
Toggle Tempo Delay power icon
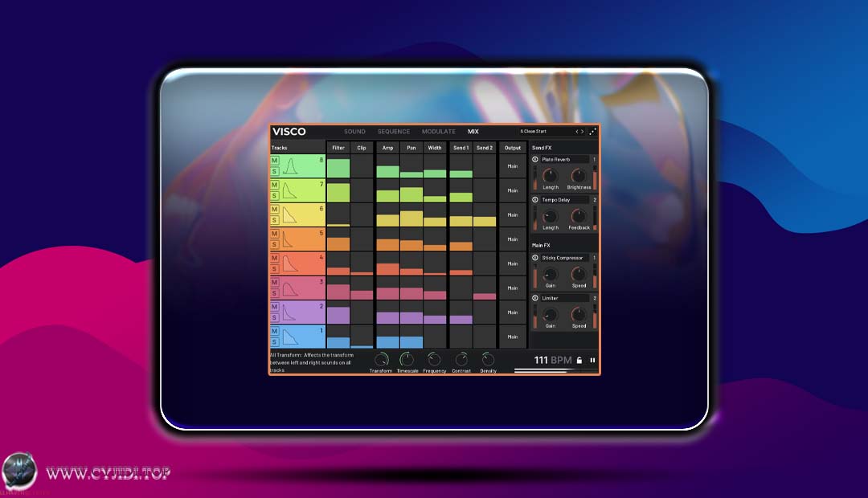(x=535, y=200)
